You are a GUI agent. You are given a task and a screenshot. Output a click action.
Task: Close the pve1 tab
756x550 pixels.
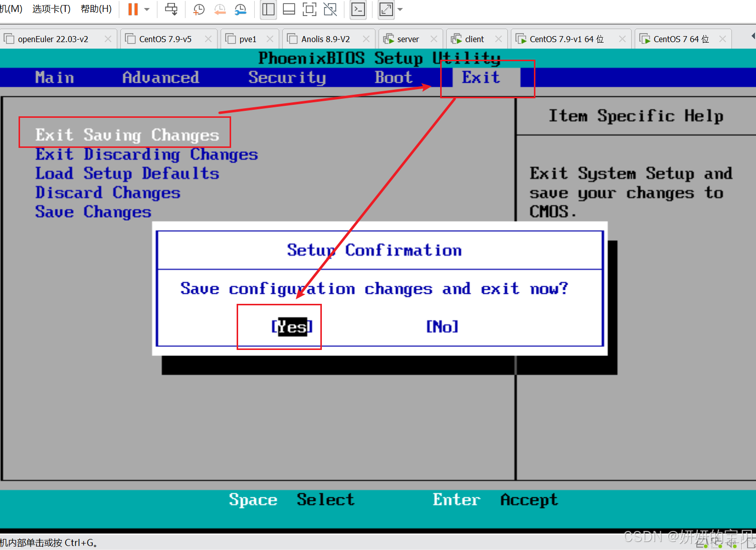(x=270, y=39)
